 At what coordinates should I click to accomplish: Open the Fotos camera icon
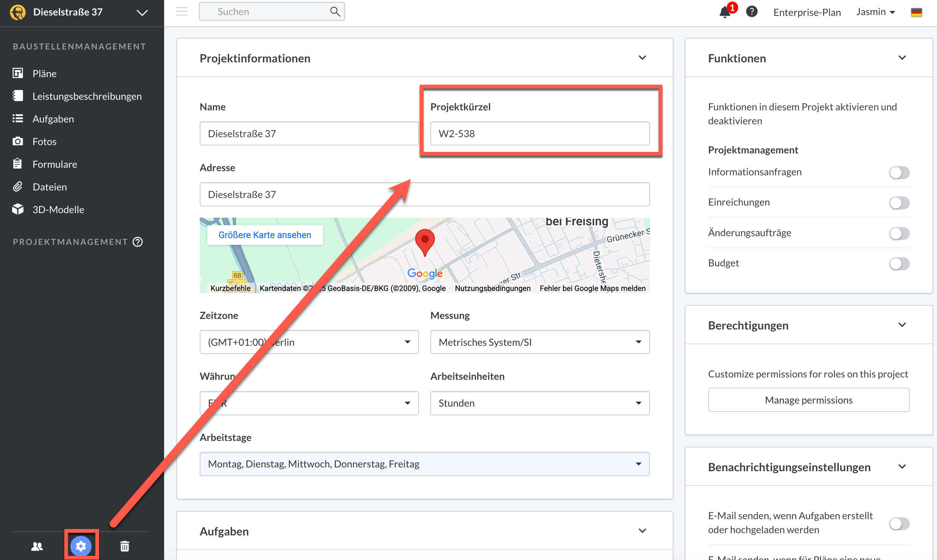pos(17,141)
